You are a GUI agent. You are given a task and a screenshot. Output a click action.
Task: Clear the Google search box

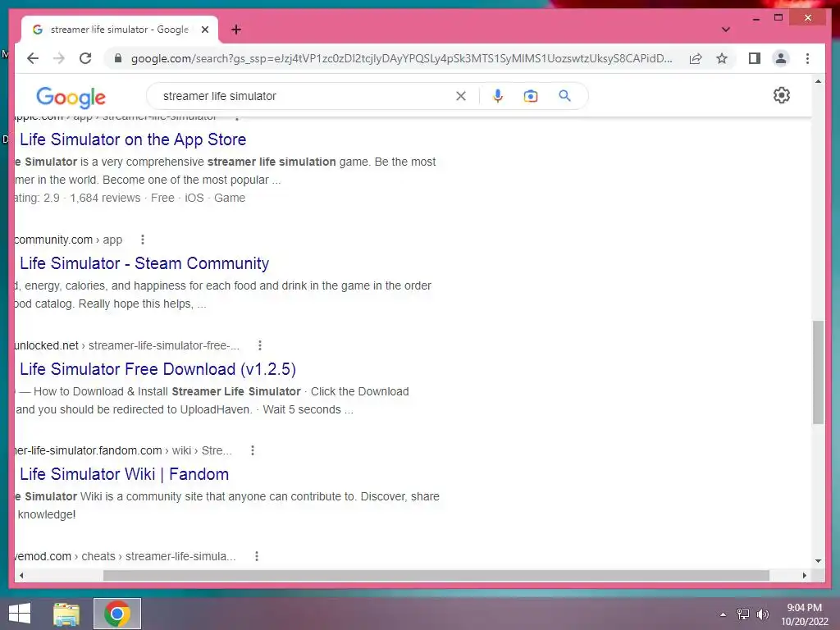click(x=461, y=96)
